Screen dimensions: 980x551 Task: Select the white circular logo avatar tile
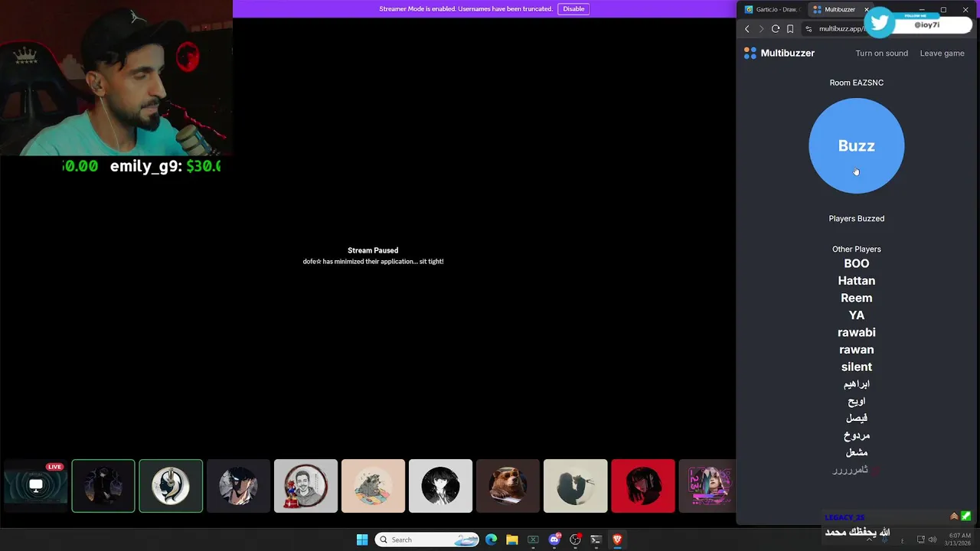click(171, 486)
